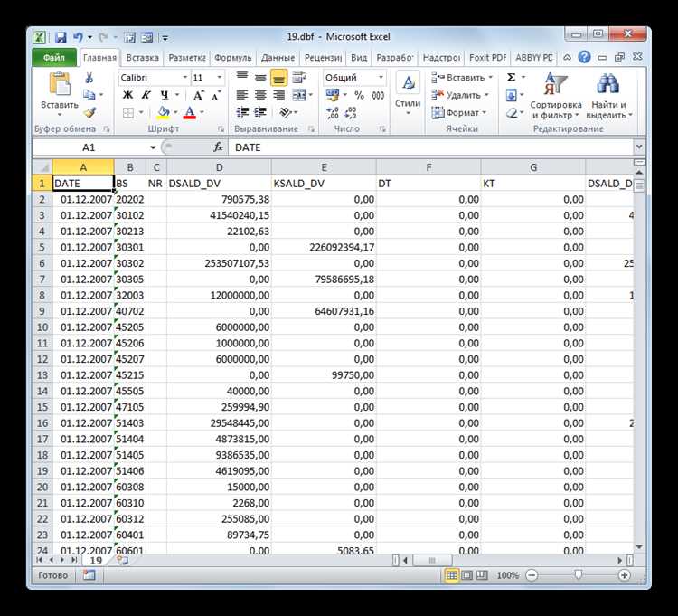678x616 pixels.
Task: Toggle underline Ч formatting
Action: point(165,95)
